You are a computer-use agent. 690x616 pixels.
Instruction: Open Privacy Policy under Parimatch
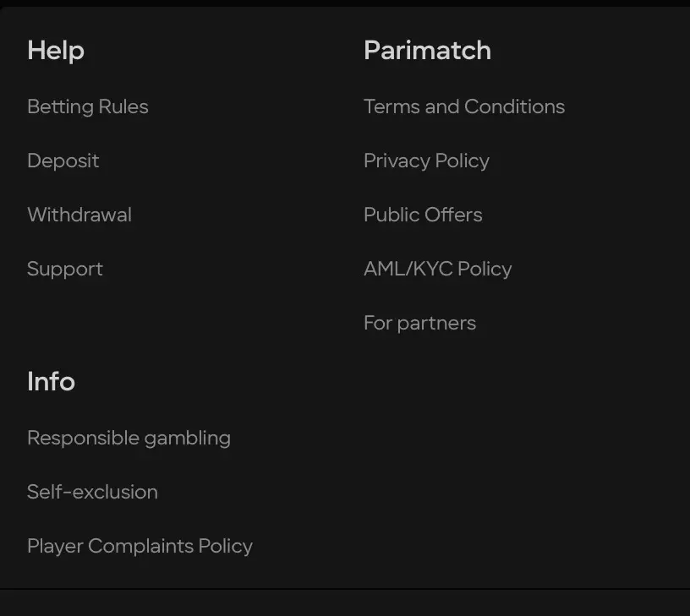click(x=426, y=161)
